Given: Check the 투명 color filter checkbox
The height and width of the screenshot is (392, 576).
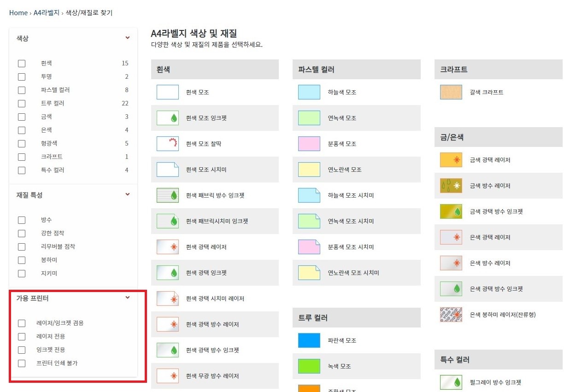Looking at the screenshot, I should click(x=22, y=77).
